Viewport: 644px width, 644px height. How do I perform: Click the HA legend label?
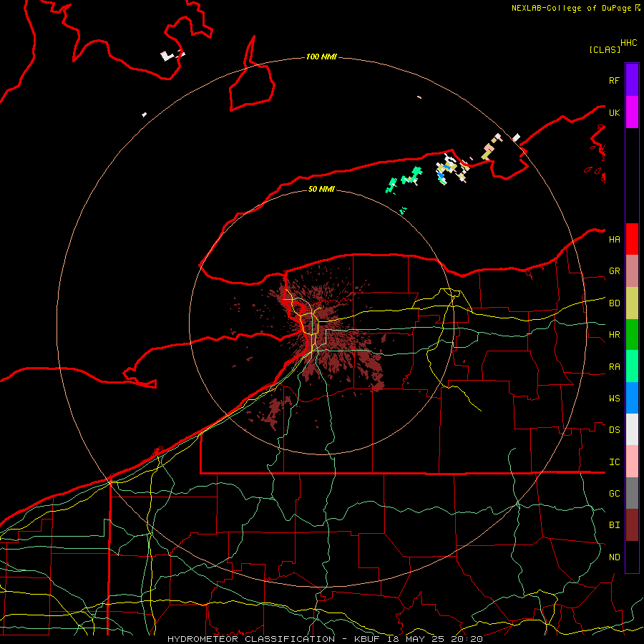(614, 240)
